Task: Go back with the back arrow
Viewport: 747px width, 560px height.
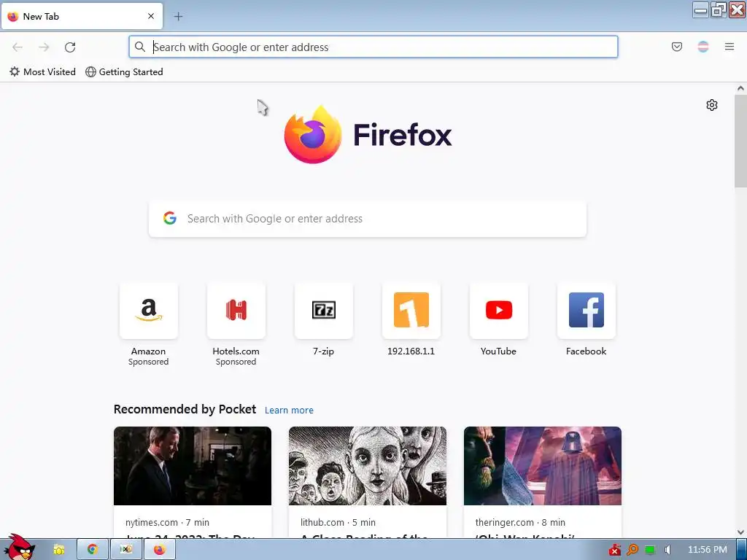Action: pos(18,47)
